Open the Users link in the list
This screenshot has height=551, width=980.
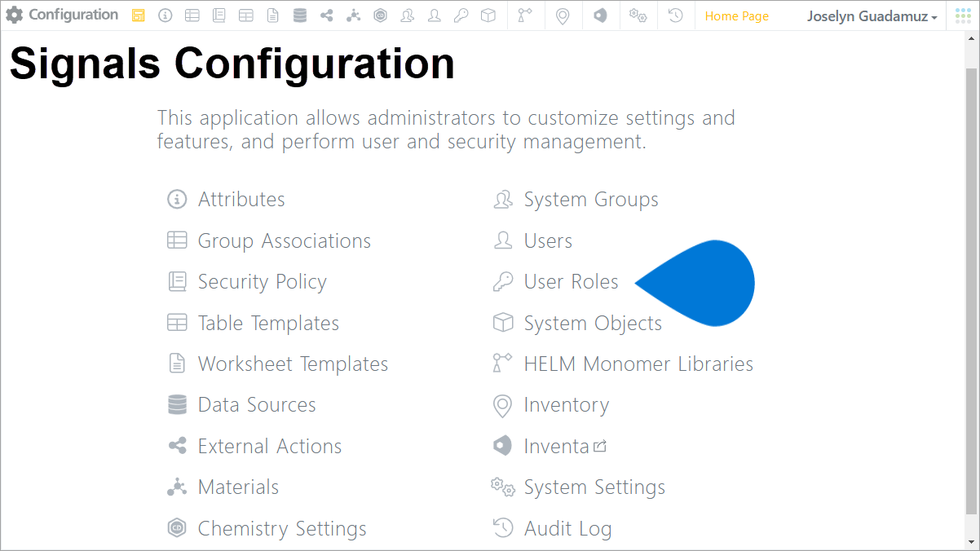pos(548,241)
